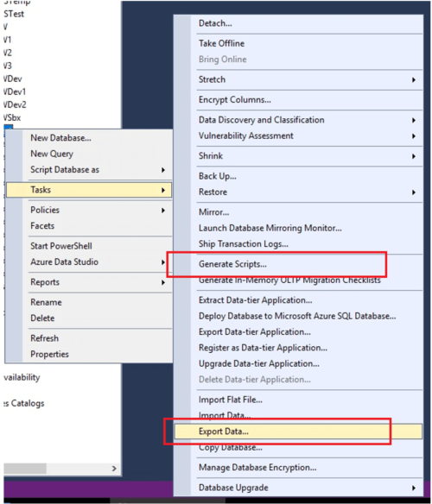Image resolution: width=432 pixels, height=504 pixels.
Task: Select the VSbx database node
Action: point(12,117)
